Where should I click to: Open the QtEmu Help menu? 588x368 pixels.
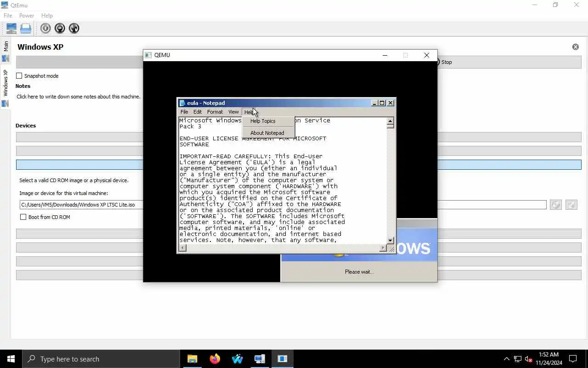tap(47, 16)
